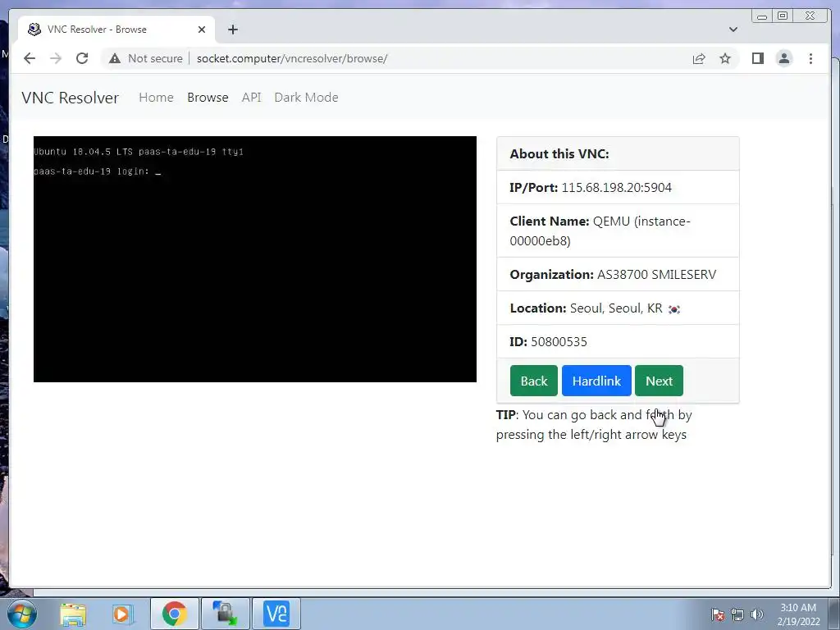Open the Chrome side panel
Image resolution: width=840 pixels, height=630 pixels.
pyautogui.click(x=757, y=58)
